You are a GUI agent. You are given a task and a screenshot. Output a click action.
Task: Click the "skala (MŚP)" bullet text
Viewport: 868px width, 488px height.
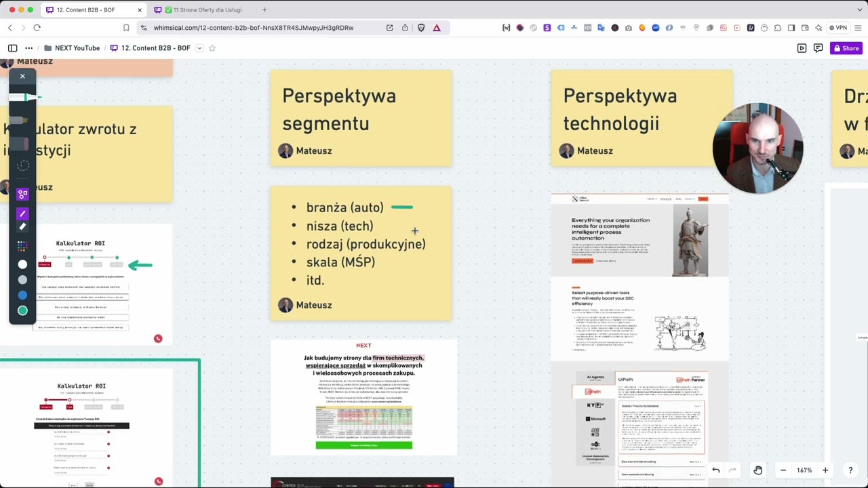tap(340, 262)
